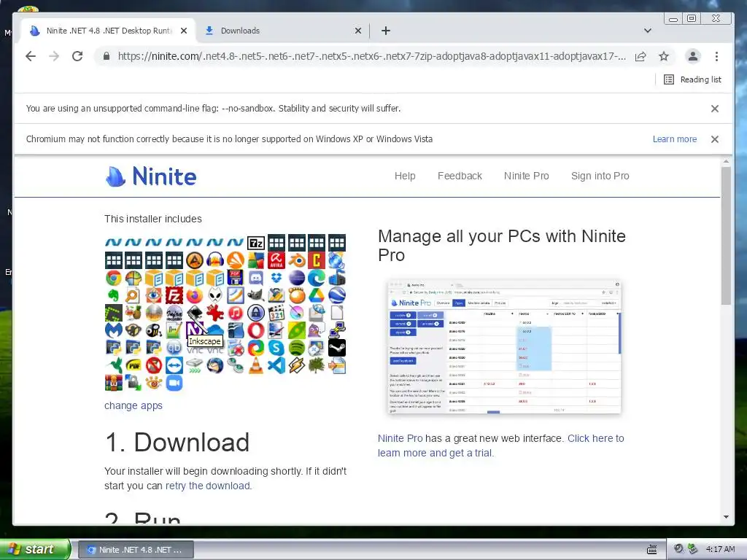Close the Downloads tab
Viewport: 747px width, 560px height.
tap(358, 31)
